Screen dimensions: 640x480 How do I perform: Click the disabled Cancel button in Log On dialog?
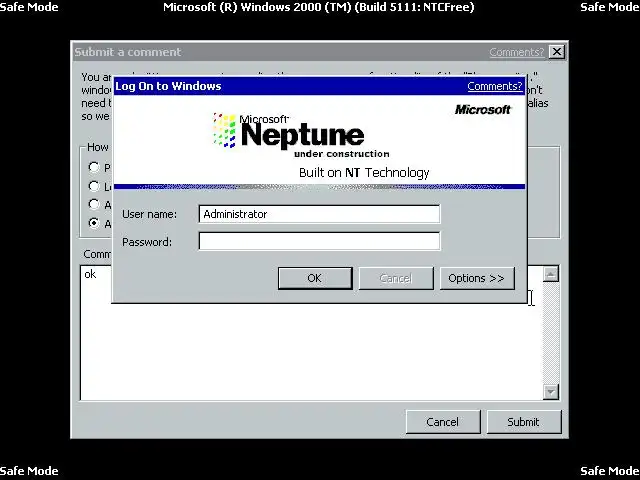pos(396,278)
